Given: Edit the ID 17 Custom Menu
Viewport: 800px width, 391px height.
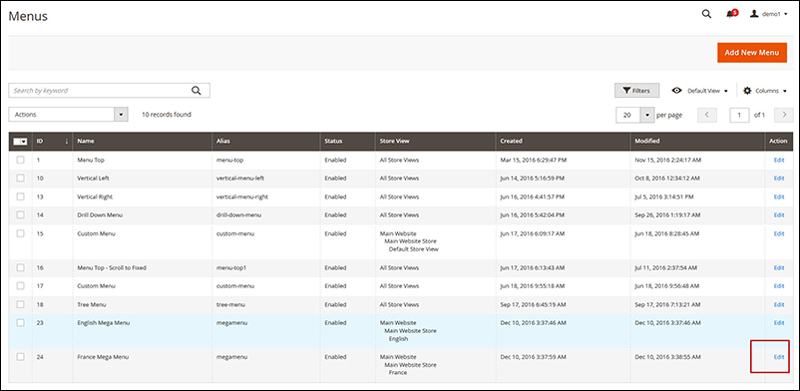Looking at the screenshot, I should pyautogui.click(x=779, y=286).
